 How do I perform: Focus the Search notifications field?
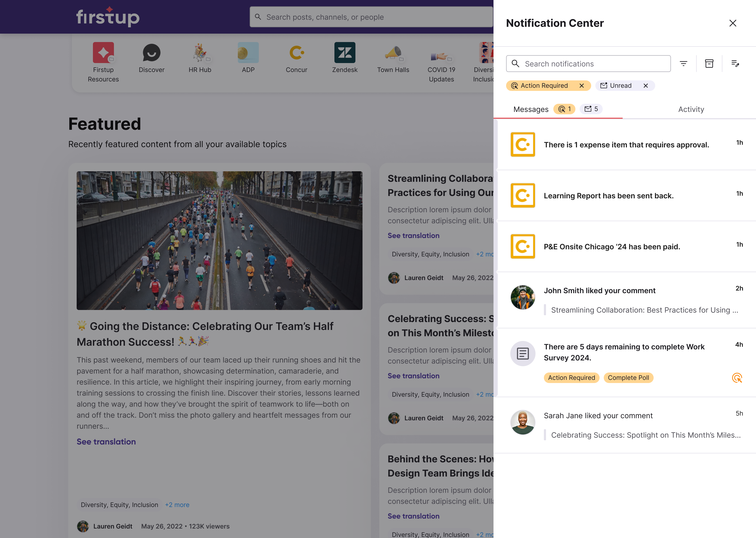(588, 64)
